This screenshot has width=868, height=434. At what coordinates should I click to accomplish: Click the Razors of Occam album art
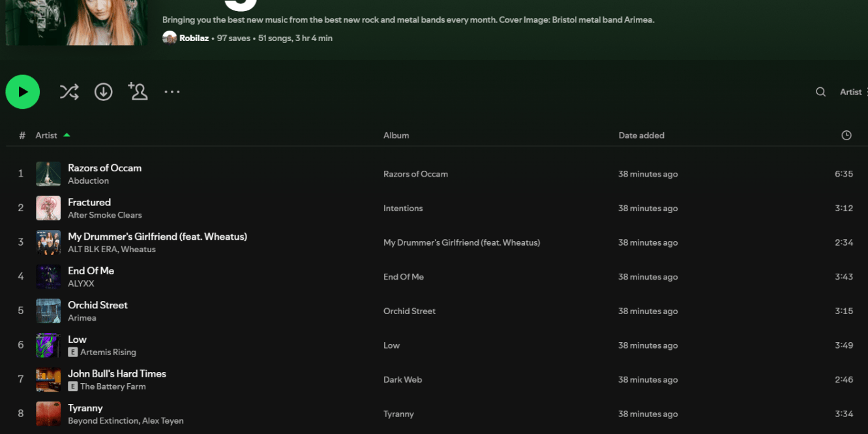pyautogui.click(x=48, y=174)
